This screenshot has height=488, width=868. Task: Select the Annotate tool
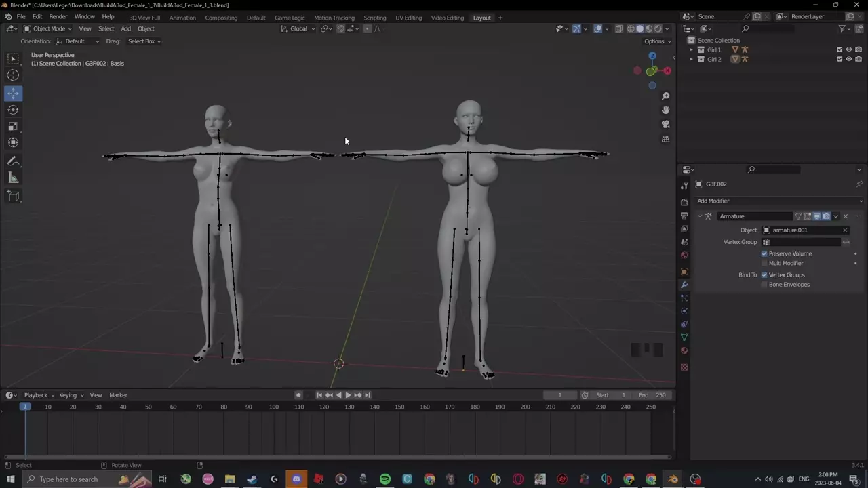pyautogui.click(x=13, y=161)
